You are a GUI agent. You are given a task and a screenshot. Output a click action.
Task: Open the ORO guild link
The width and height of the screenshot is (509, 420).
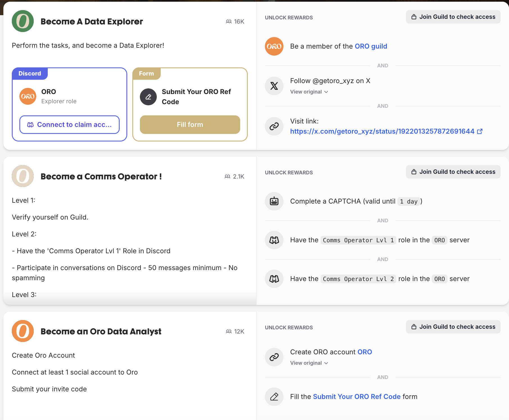point(371,46)
